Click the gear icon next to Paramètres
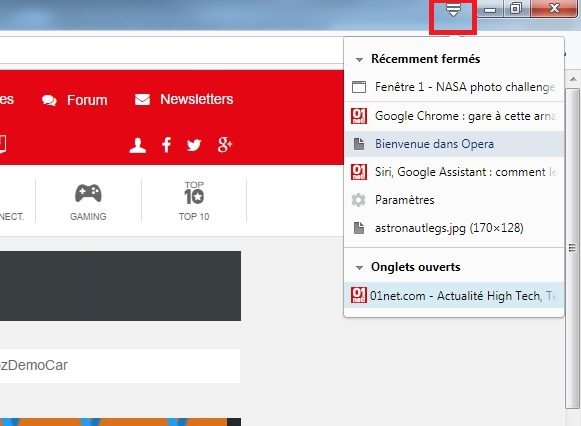The width and height of the screenshot is (581, 426). tap(358, 200)
